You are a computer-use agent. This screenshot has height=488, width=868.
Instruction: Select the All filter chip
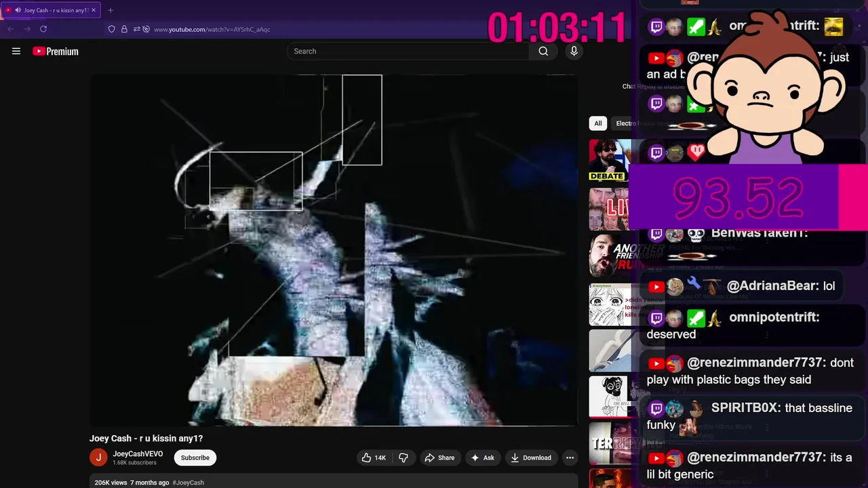pos(597,123)
